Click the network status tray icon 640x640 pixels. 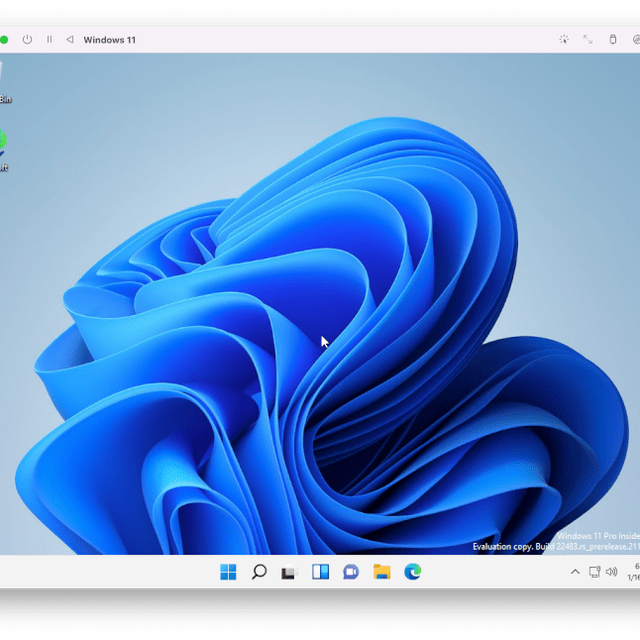pos(595,572)
